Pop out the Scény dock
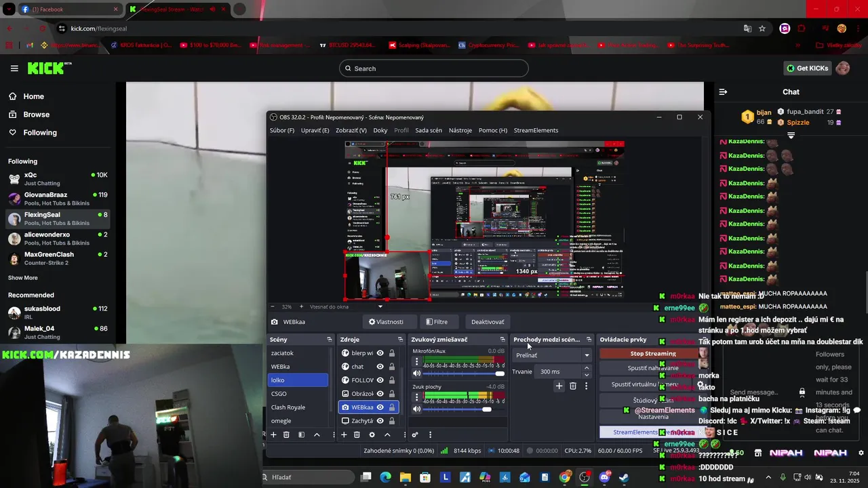Viewport: 868px width, 488px height. 330,340
